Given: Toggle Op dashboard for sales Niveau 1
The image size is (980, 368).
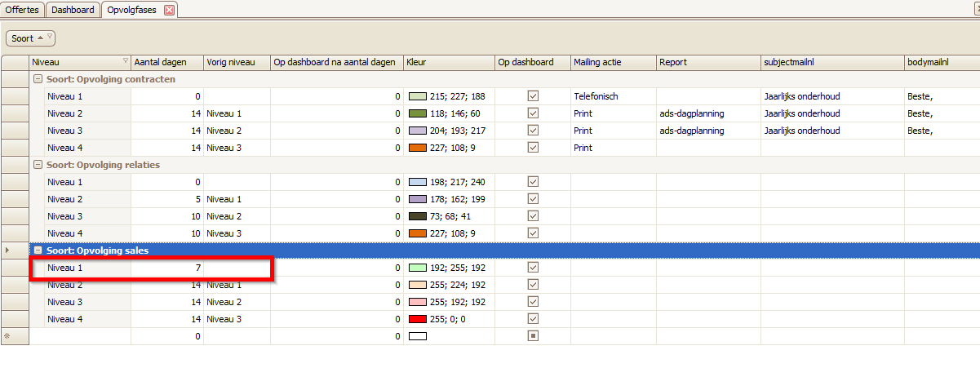Looking at the screenshot, I should tap(533, 268).
